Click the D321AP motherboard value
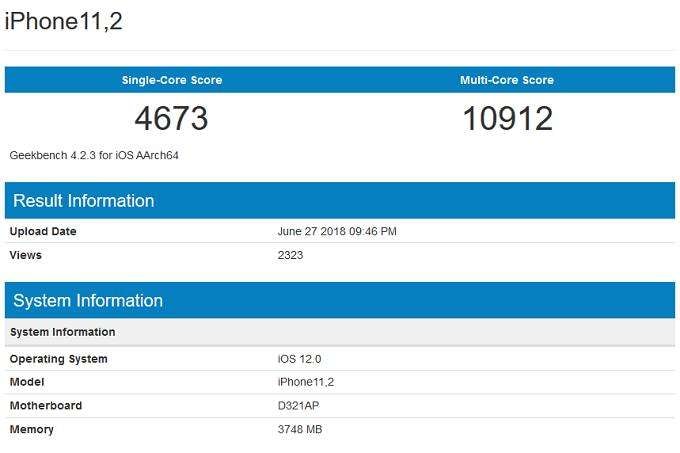The image size is (680, 453). click(x=299, y=406)
